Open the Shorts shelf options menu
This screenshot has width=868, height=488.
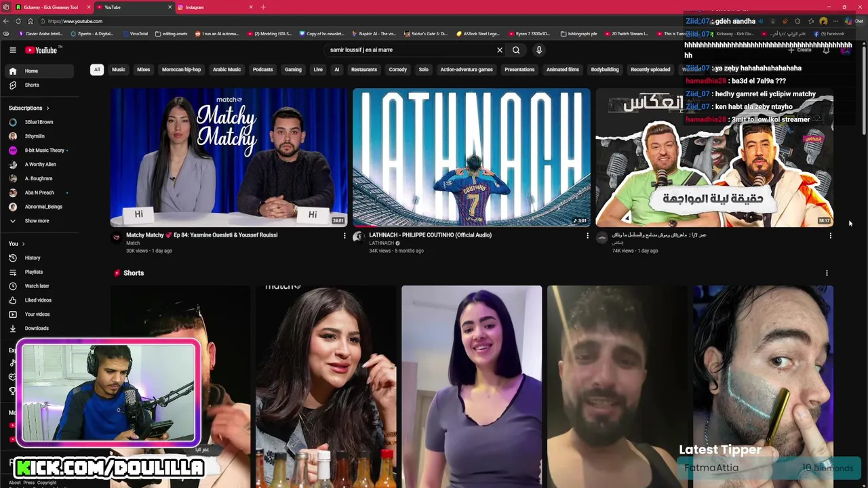point(827,273)
